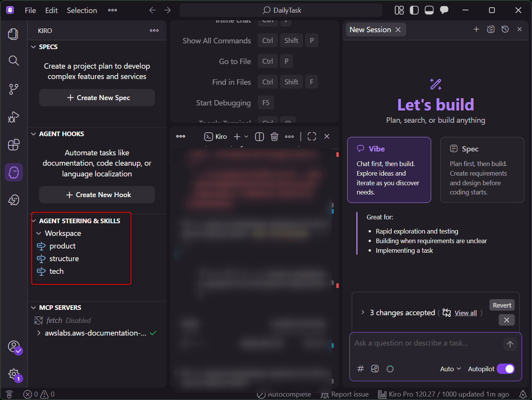The width and height of the screenshot is (532, 400).
Task: Open the Explorer view in the activity bar
Action: pos(13,34)
